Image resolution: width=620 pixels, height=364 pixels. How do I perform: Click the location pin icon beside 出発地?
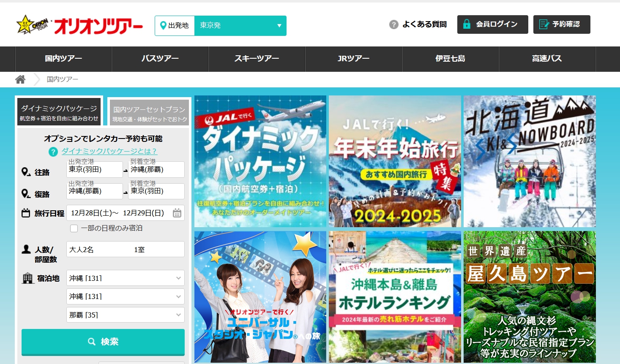point(163,26)
